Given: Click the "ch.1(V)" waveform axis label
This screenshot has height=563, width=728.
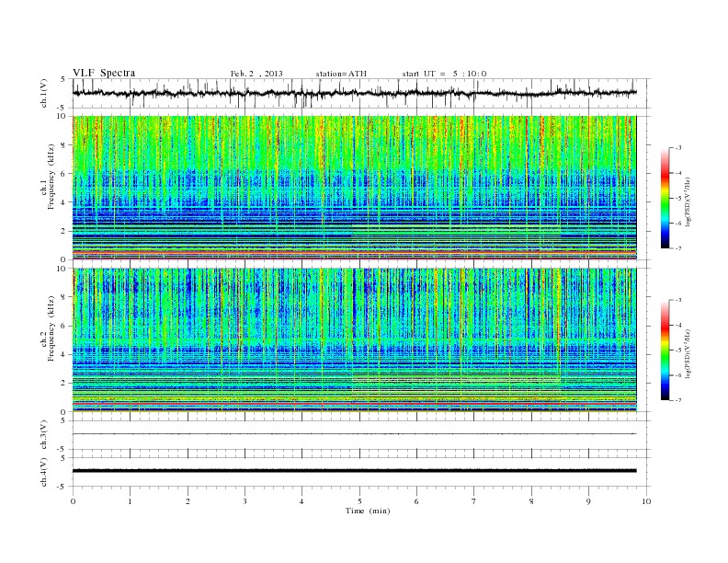Looking at the screenshot, I should pos(44,93).
